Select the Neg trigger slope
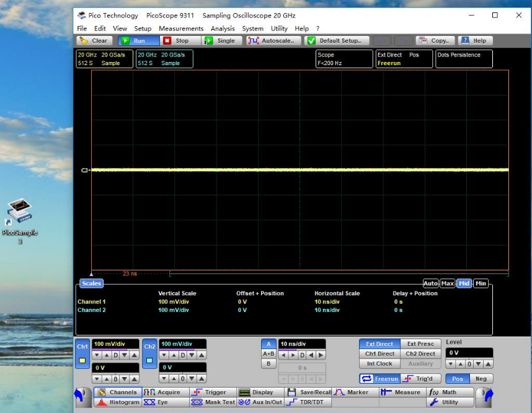The width and height of the screenshot is (532, 413). tap(481, 379)
